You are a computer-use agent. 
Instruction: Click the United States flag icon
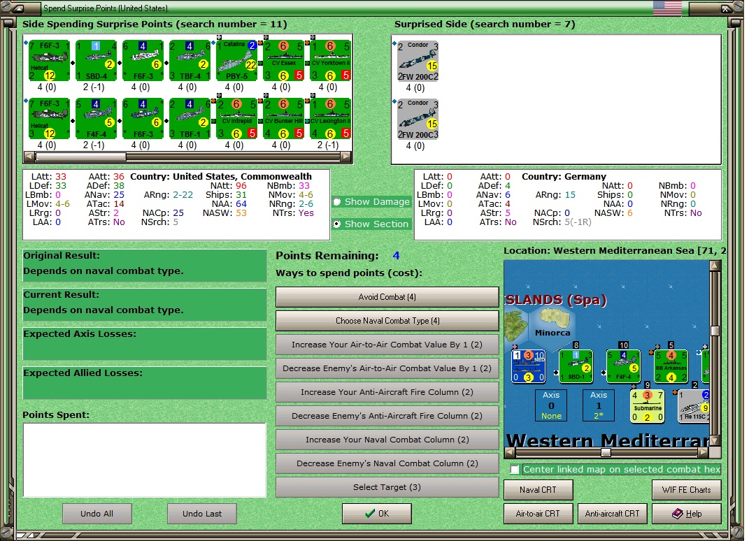point(667,8)
